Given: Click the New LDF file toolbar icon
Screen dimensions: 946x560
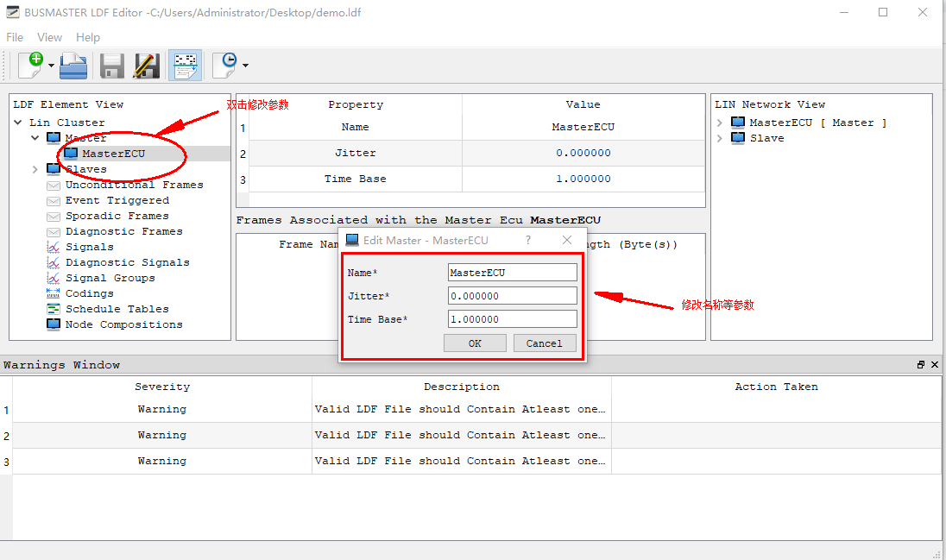Looking at the screenshot, I should [x=31, y=66].
